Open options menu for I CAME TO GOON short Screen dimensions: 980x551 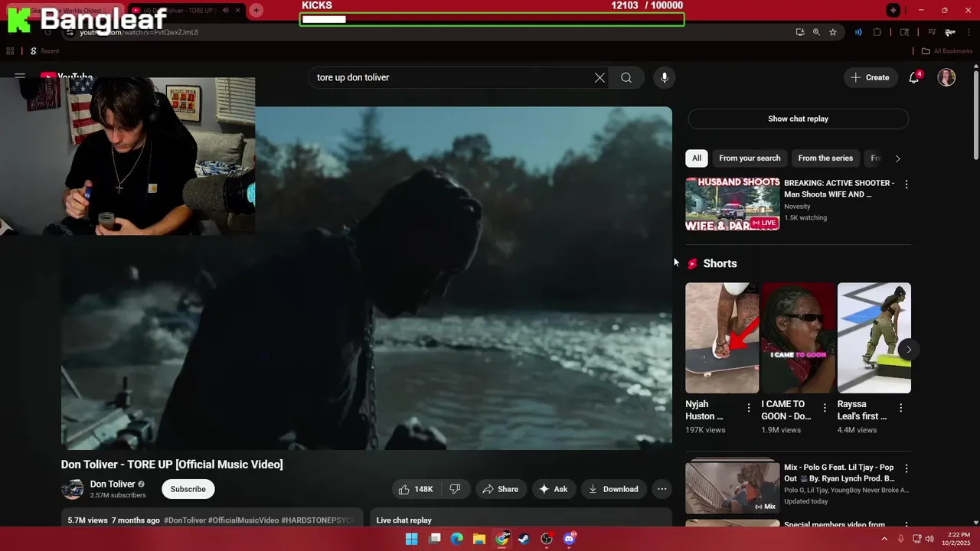(825, 408)
